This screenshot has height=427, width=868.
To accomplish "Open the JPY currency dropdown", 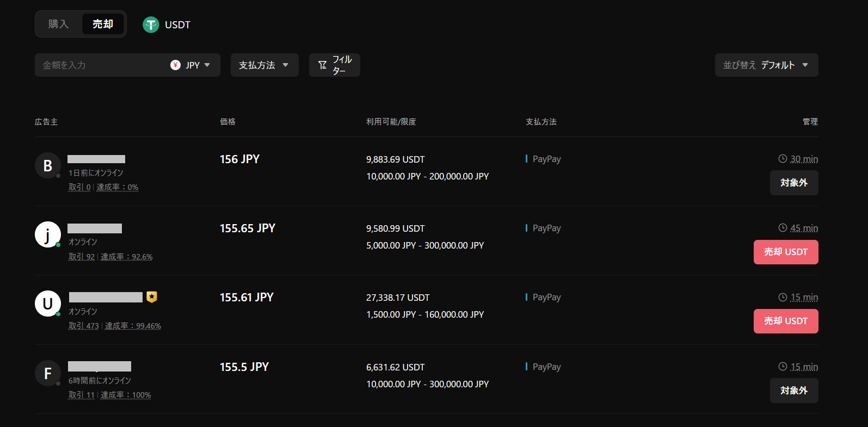I will click(x=191, y=65).
